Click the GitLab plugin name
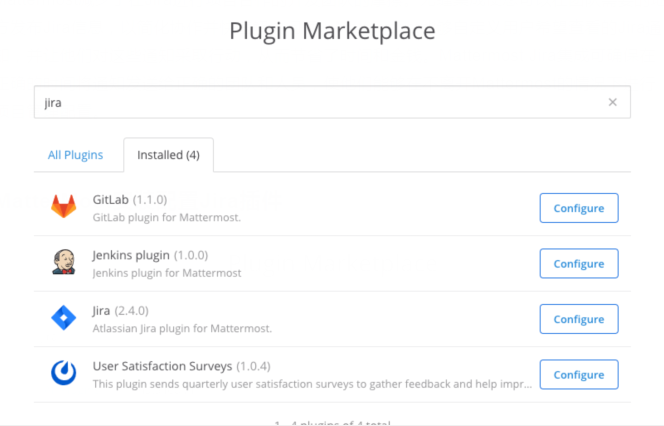 [111, 199]
